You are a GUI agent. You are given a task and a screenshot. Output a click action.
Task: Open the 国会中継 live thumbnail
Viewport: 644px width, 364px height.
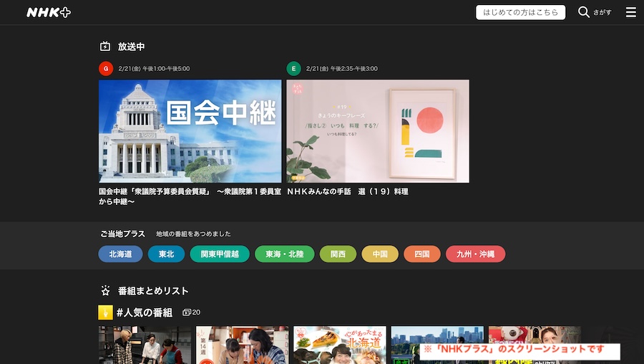pyautogui.click(x=190, y=131)
